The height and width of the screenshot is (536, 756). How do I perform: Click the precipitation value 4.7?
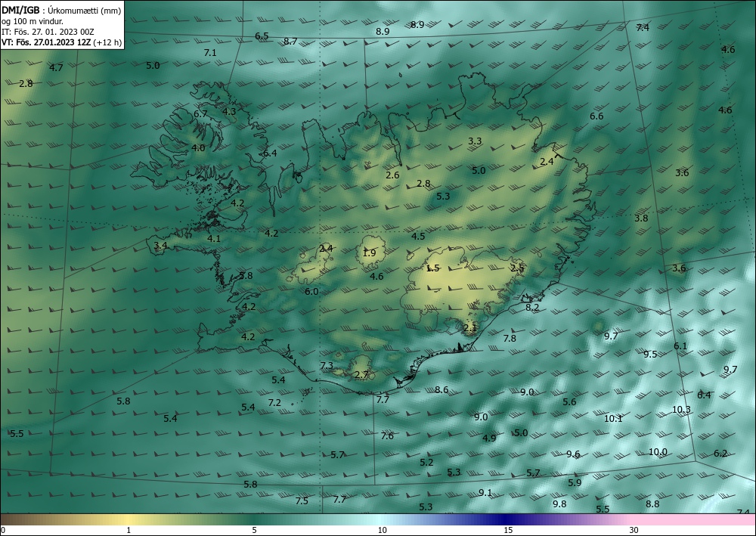[x=56, y=67]
